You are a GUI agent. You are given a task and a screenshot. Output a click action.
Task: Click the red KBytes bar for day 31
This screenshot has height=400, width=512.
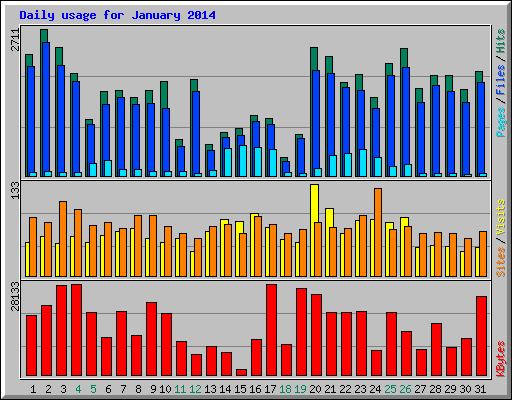482,336
